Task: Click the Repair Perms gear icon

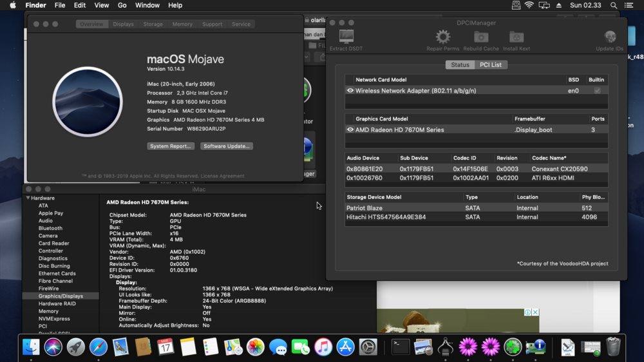Action: coord(443,37)
